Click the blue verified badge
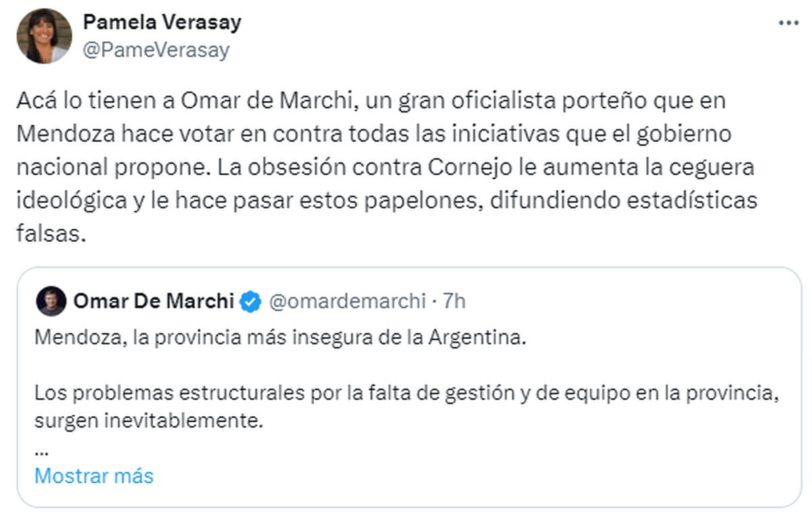The image size is (812, 515). point(251,301)
